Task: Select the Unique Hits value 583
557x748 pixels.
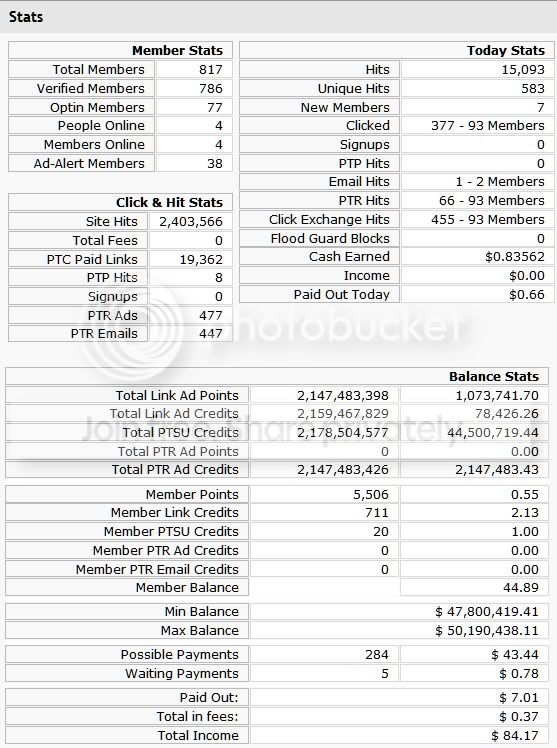Action: 533,88
